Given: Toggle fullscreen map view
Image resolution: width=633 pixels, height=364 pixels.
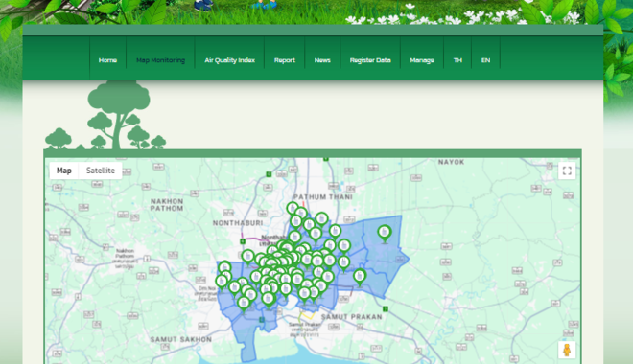Looking at the screenshot, I should click(567, 171).
